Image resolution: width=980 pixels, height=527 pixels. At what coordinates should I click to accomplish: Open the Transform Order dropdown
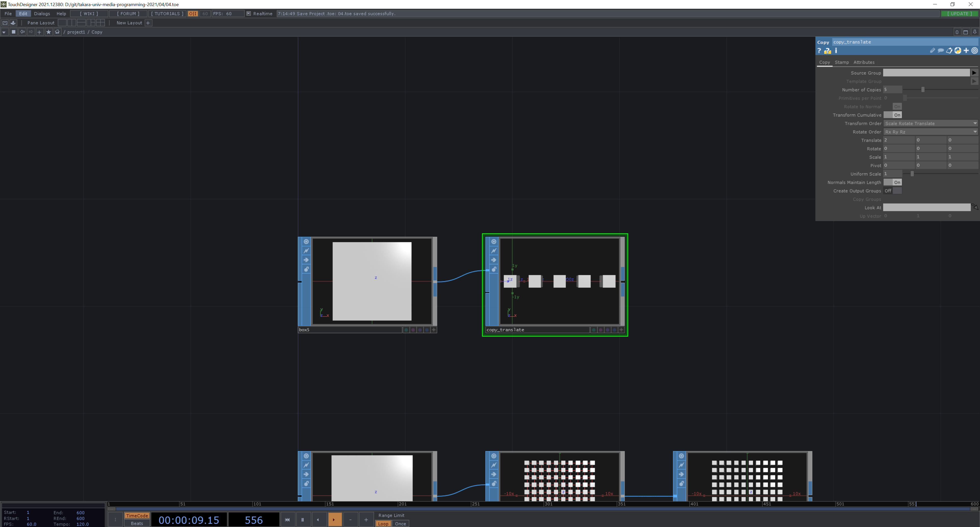click(930, 123)
